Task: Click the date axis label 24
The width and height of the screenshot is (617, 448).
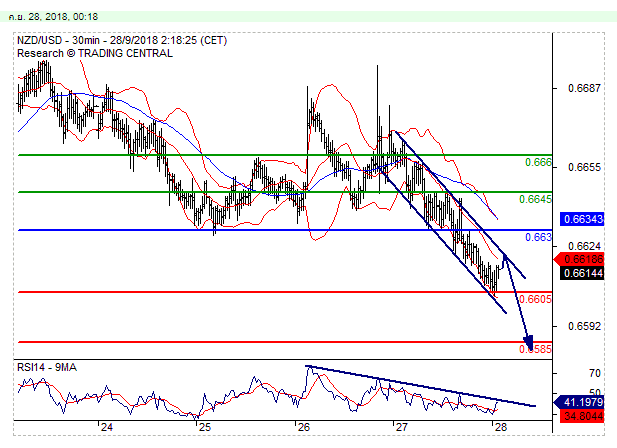Action: tap(107, 427)
